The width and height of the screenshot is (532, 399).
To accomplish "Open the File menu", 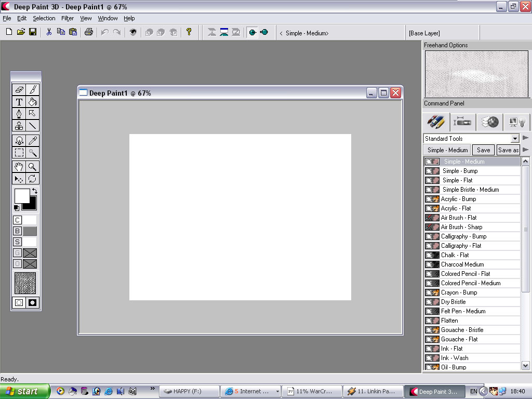I will [7, 18].
